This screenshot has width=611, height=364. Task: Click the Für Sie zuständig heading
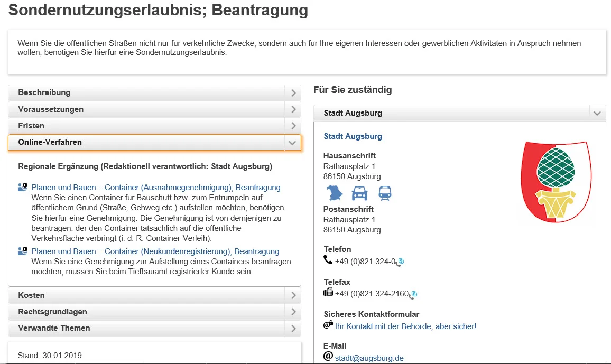click(353, 90)
